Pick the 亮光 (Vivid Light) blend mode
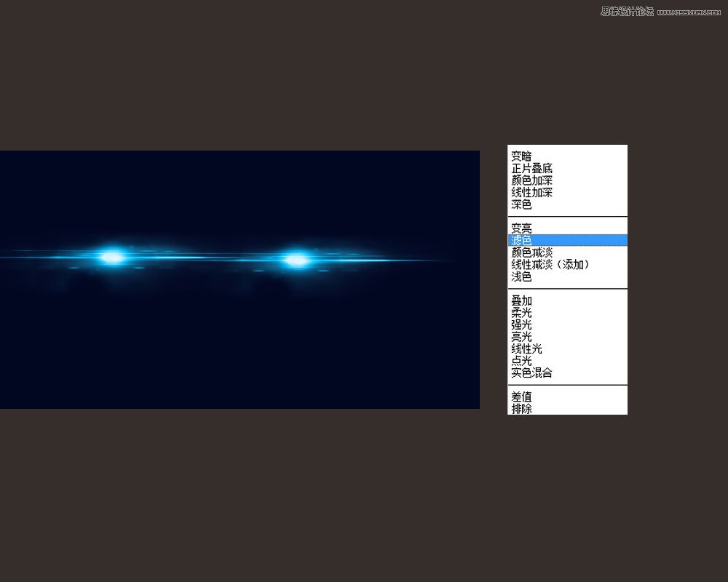Screen dimensions: 728x582 pos(521,337)
